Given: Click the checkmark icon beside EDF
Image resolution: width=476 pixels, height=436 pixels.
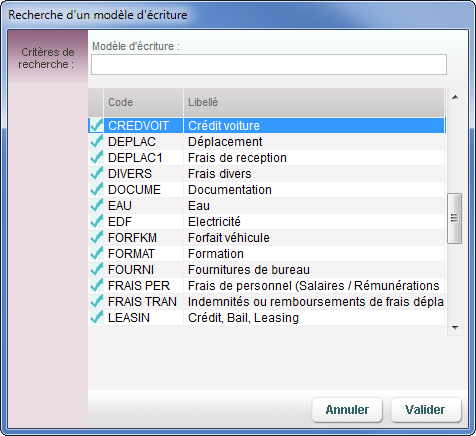Looking at the screenshot, I should point(96,221).
